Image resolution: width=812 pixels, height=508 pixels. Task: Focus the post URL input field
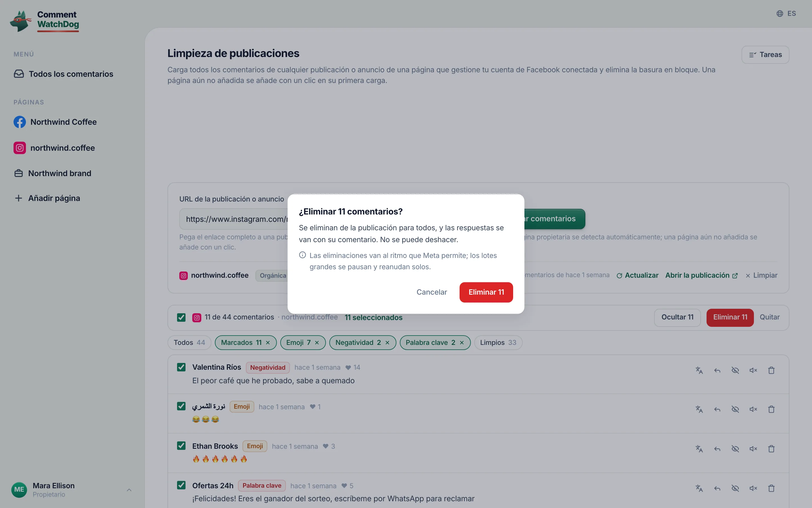pyautogui.click(x=233, y=219)
